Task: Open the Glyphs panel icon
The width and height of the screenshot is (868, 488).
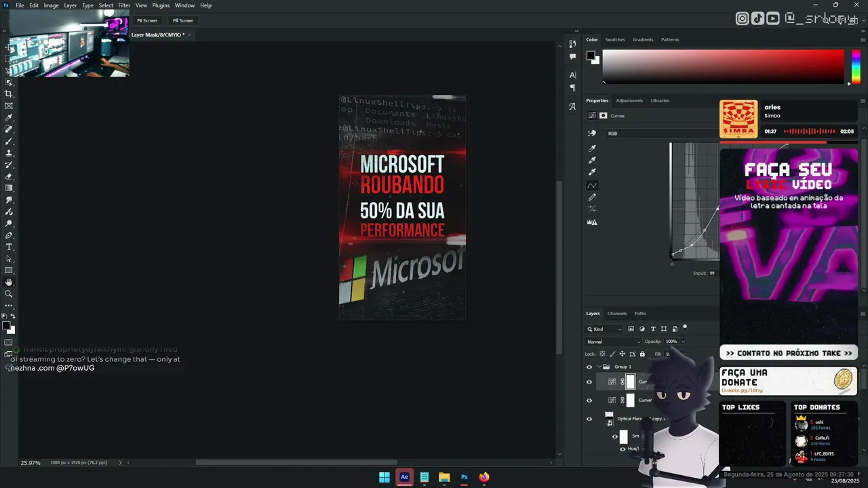Action: [573, 106]
